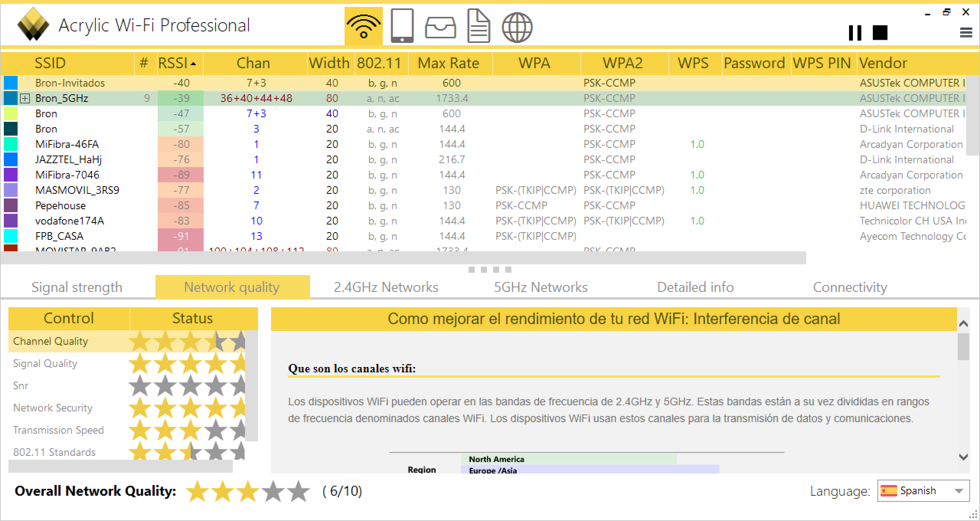
Task: Pause the network scan
Action: pyautogui.click(x=855, y=33)
